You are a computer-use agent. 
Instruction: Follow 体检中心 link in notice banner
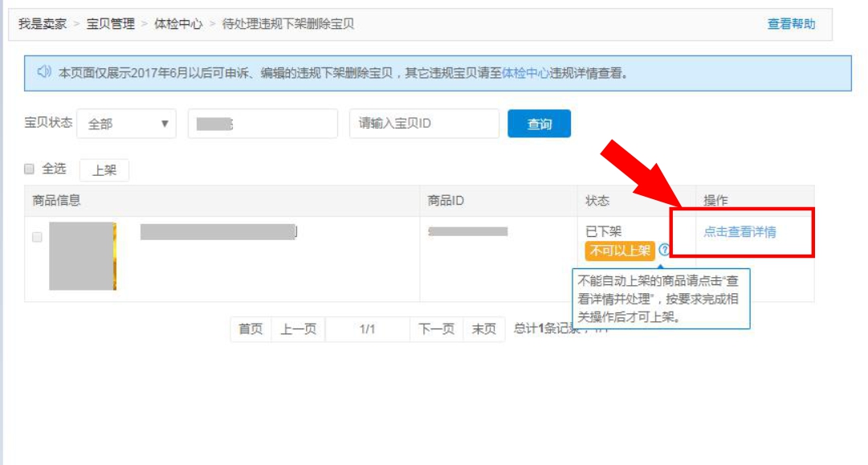(525, 73)
